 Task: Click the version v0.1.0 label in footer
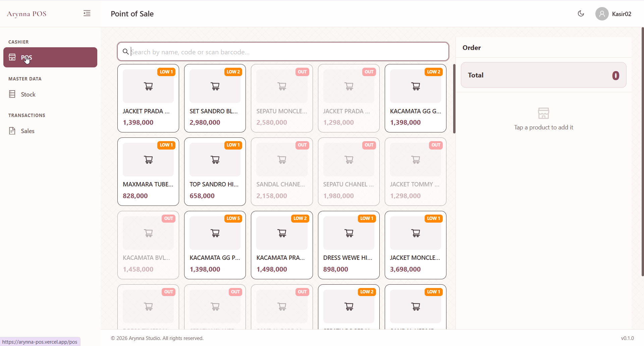pyautogui.click(x=627, y=338)
